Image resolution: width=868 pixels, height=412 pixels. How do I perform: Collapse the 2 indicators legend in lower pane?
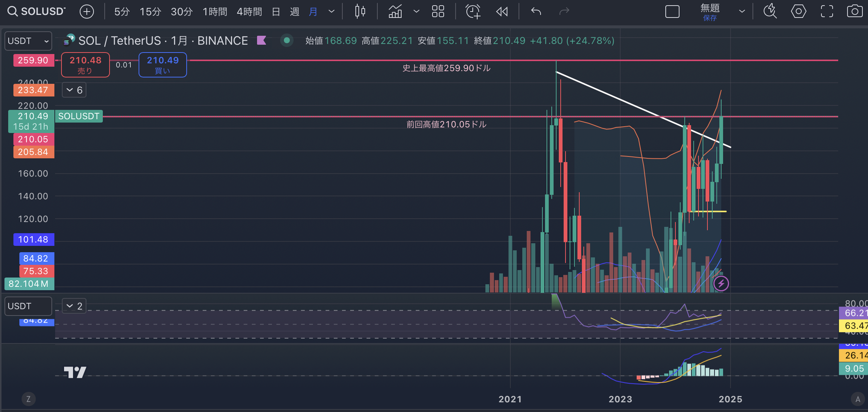[74, 306]
